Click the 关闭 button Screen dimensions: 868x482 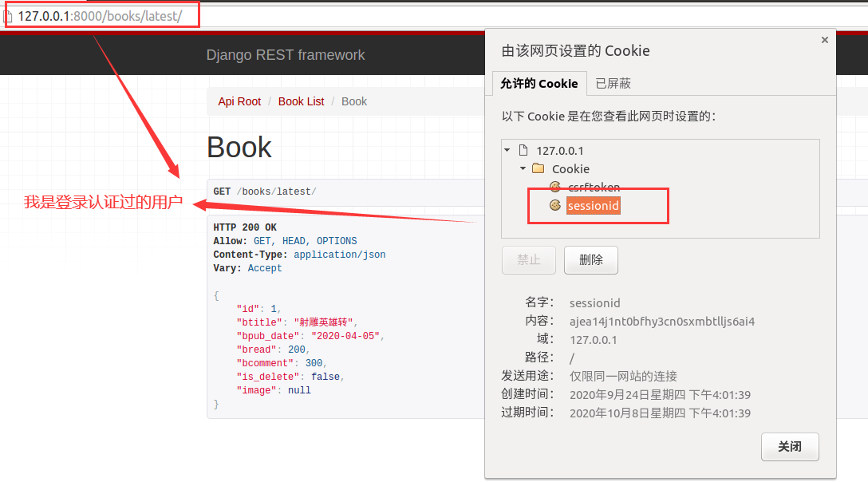pyautogui.click(x=790, y=447)
